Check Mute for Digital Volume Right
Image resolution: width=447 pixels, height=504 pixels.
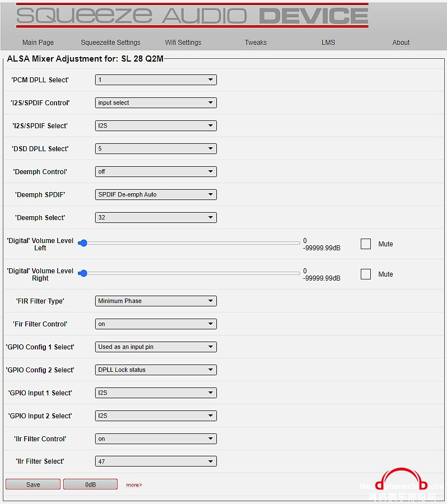[366, 274]
